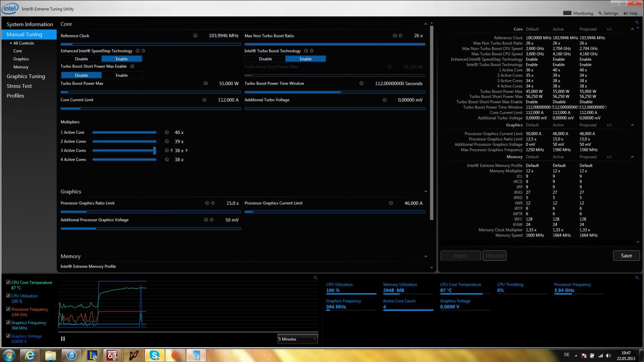The width and height of the screenshot is (644, 362).
Task: Collapse the Memory section in tuning pane
Action: tap(426, 256)
